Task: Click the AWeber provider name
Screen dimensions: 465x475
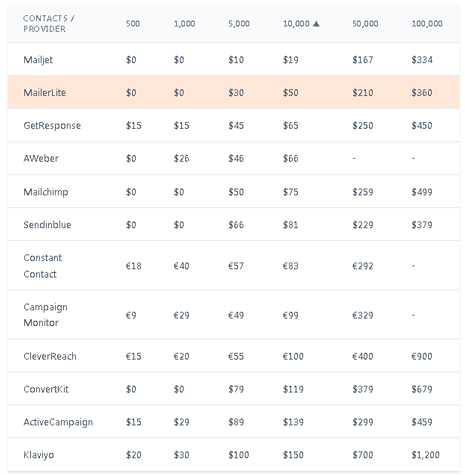Action: 41,158
